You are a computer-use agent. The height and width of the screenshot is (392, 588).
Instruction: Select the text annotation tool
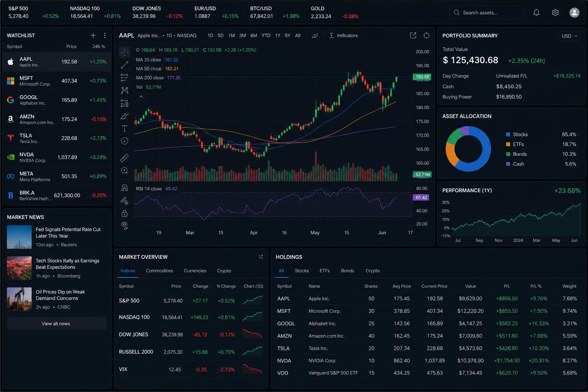tap(124, 128)
